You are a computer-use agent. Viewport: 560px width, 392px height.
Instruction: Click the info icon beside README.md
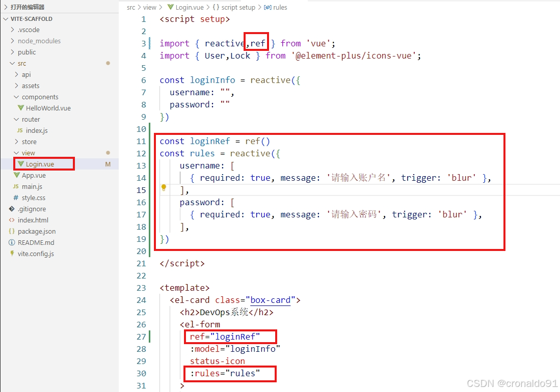tap(12, 242)
